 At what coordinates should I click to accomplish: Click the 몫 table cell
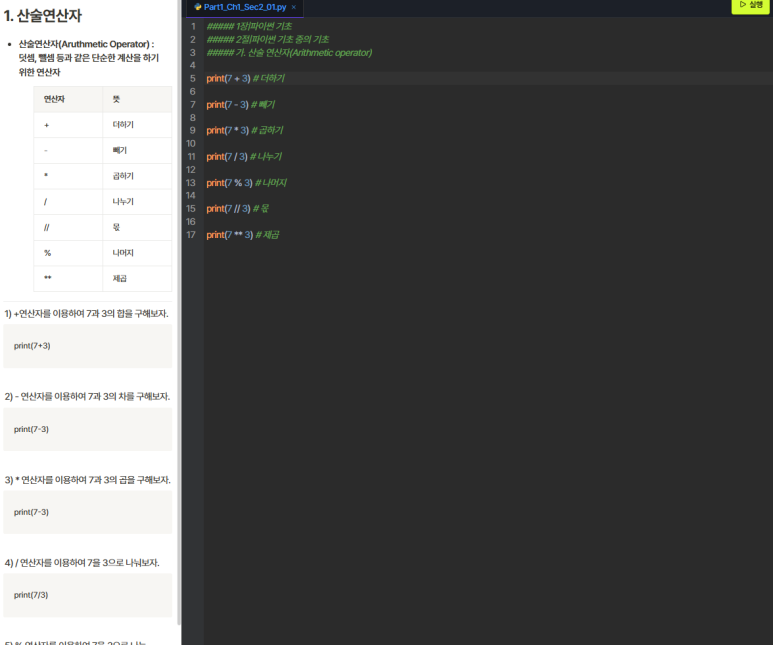137,227
